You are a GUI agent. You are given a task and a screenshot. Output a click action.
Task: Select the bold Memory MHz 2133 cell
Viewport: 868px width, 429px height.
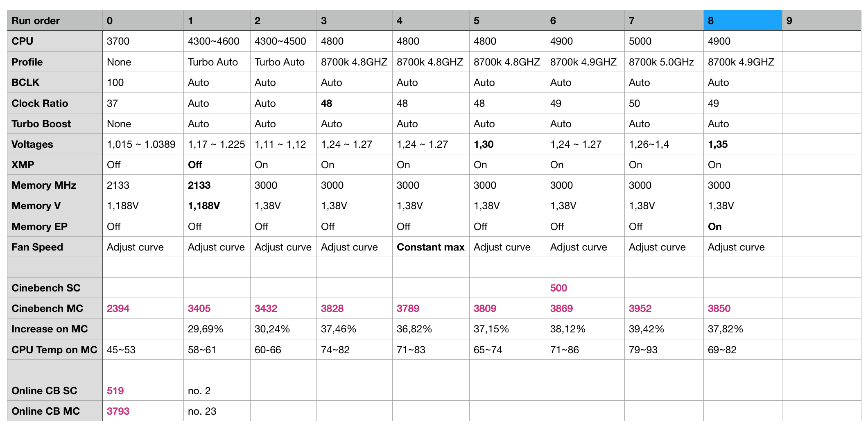pos(217,185)
